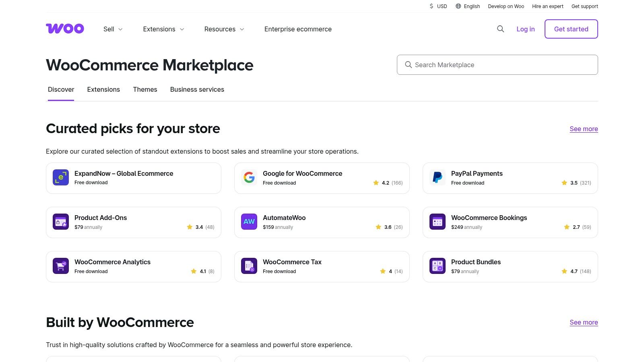This screenshot has width=644, height=362.
Task: Click the $249 annually price text
Action: (466, 227)
